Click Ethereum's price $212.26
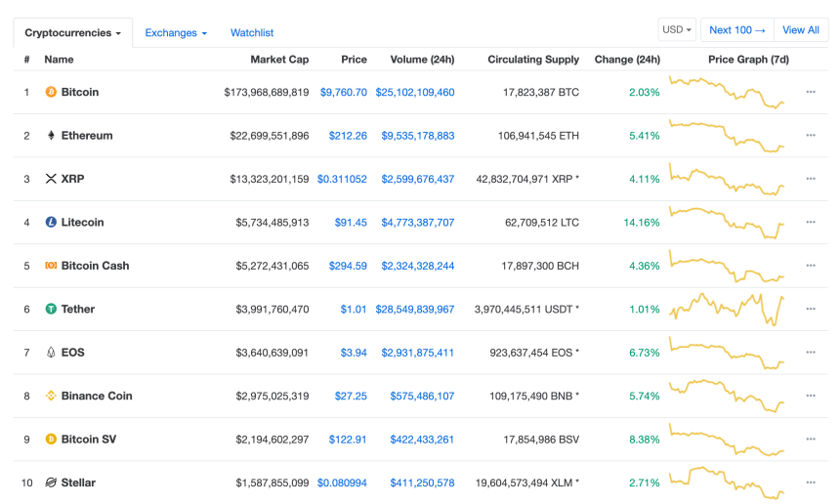Viewport: 840px width, 504px height. (348, 136)
